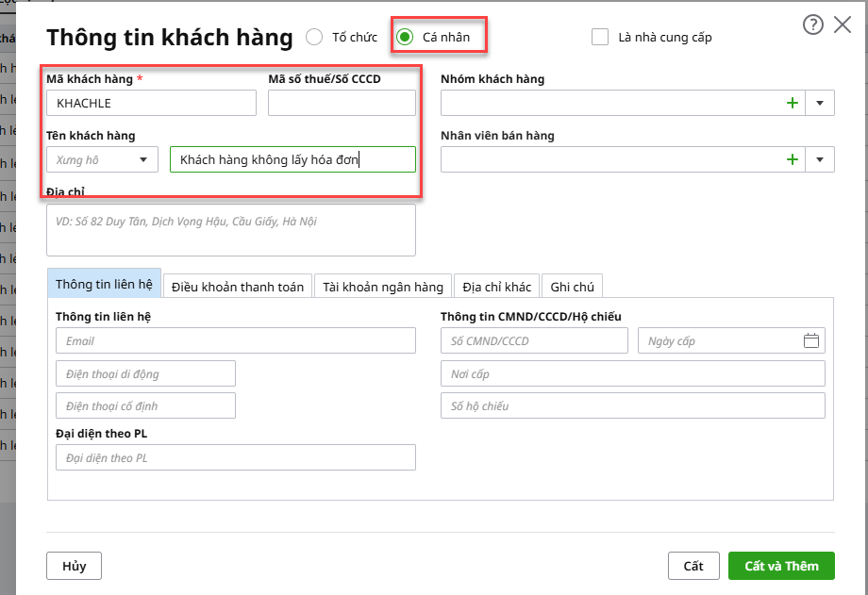Click plus icon in Nhóm khách hàng

pos(793,103)
